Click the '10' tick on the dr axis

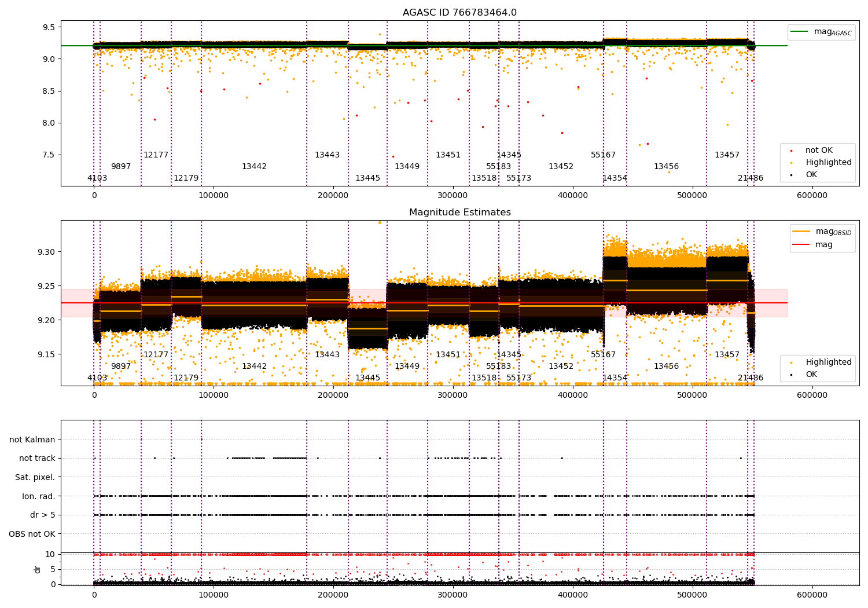click(x=50, y=554)
